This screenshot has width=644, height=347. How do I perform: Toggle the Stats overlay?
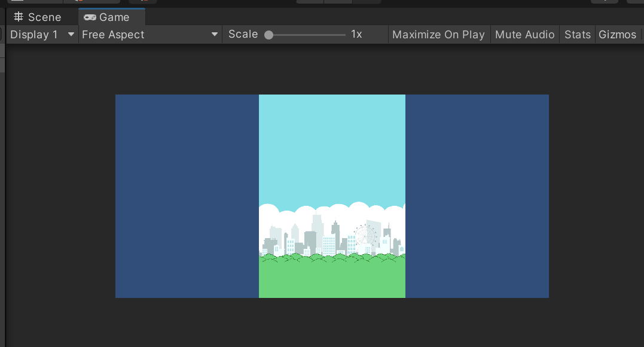tap(578, 35)
